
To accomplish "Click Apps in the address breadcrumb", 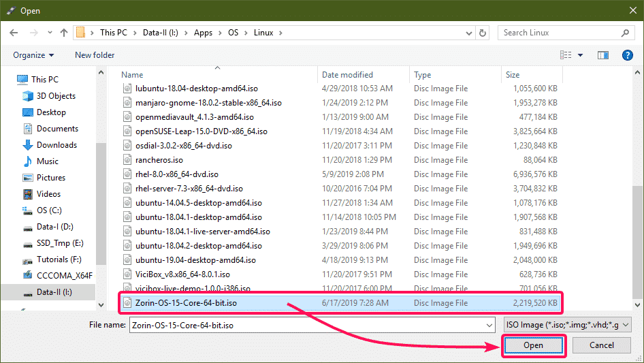I will [203, 33].
